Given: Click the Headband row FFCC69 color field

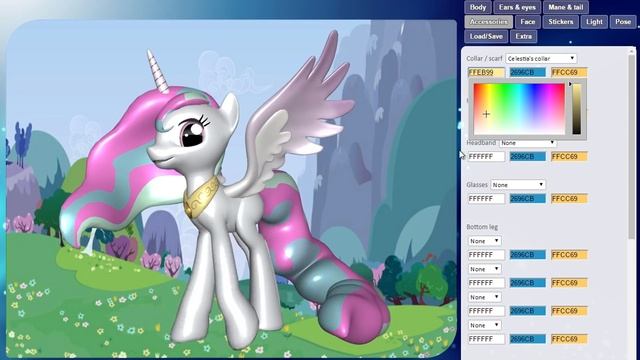Looking at the screenshot, I should (569, 157).
